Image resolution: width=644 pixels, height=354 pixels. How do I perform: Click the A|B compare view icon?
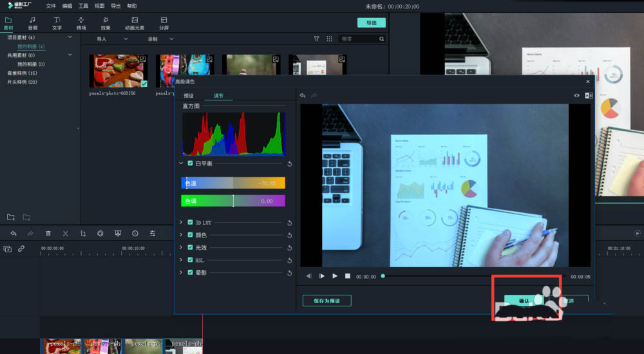[x=589, y=95]
